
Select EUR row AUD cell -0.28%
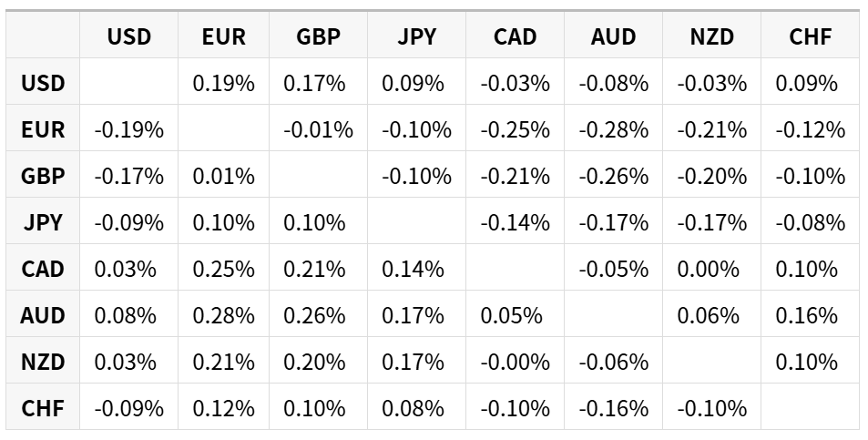pos(613,128)
